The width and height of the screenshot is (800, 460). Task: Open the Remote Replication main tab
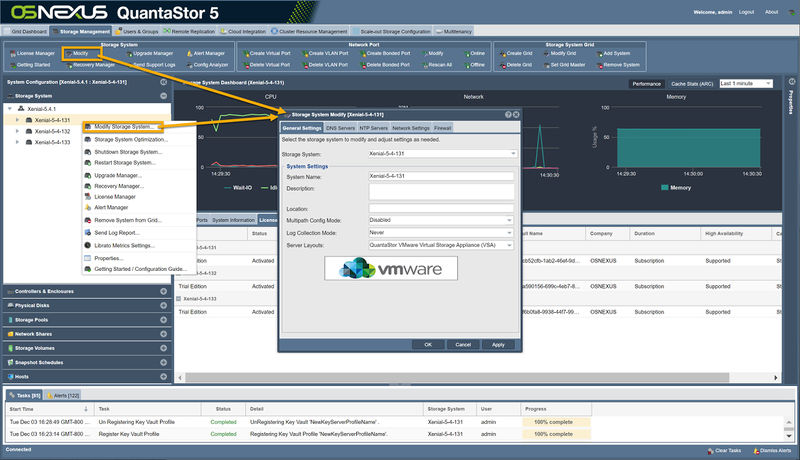click(189, 31)
